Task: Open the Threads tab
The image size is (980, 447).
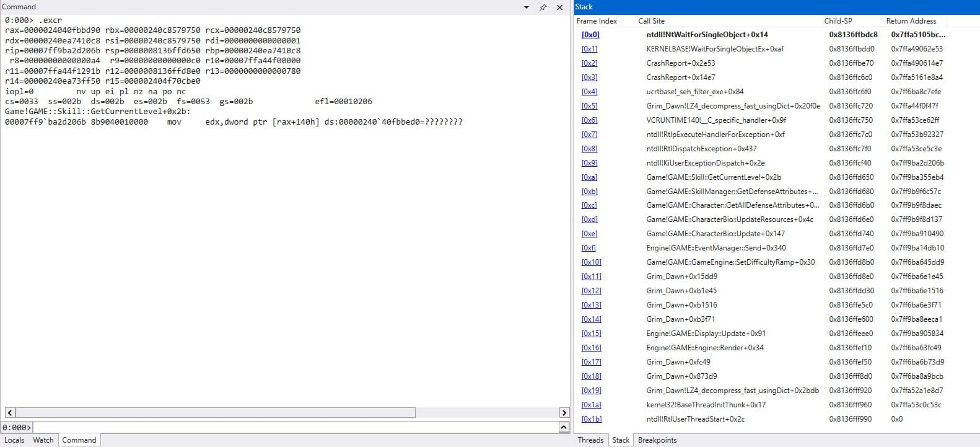Action: point(590,440)
